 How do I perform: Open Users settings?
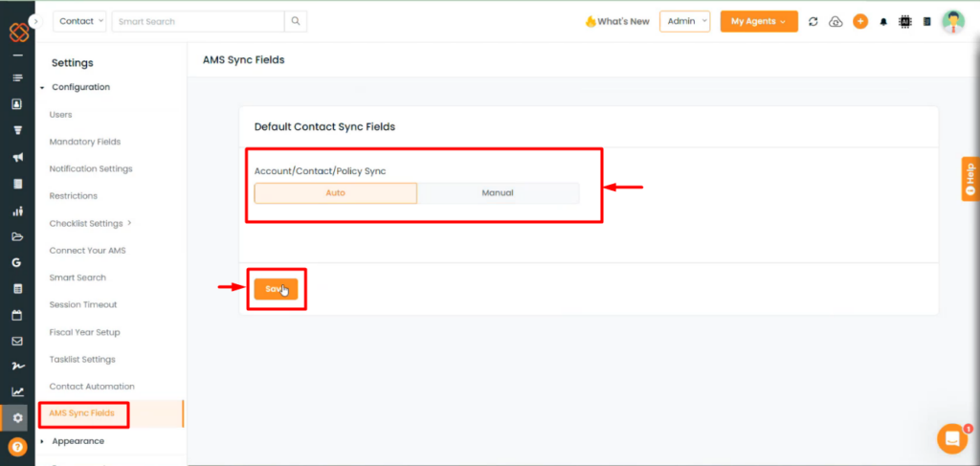pyautogui.click(x=60, y=115)
